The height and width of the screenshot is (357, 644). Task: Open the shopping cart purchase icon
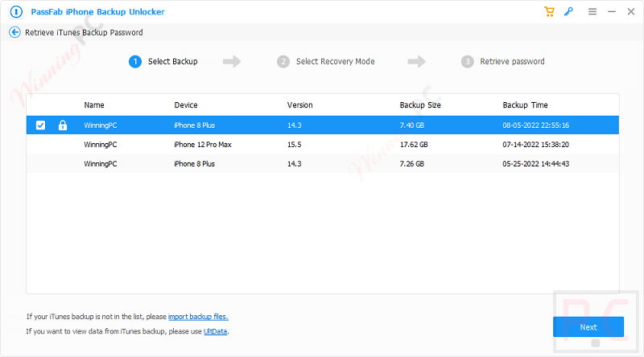pyautogui.click(x=549, y=11)
